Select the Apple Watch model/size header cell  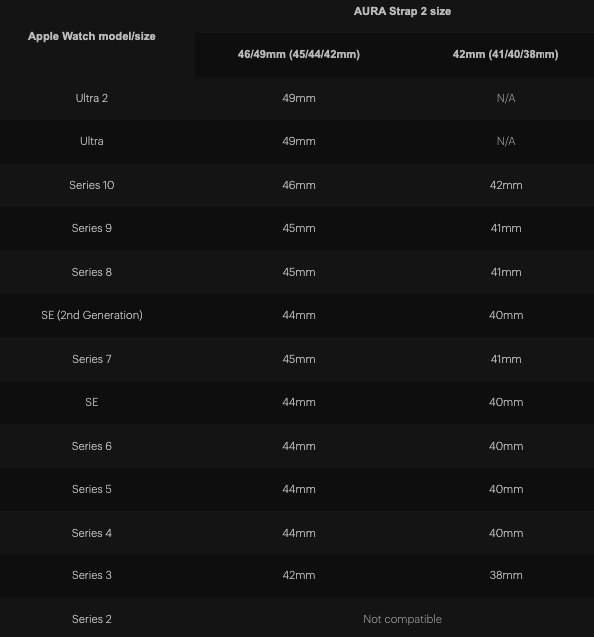click(91, 37)
